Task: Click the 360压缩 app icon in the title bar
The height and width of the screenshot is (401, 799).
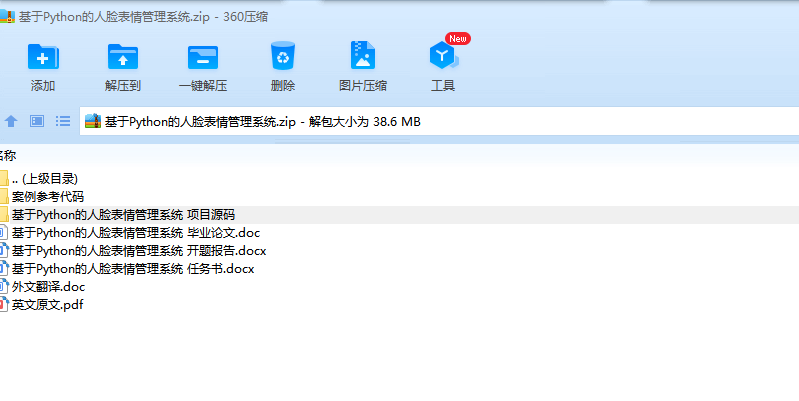Action: [7, 16]
